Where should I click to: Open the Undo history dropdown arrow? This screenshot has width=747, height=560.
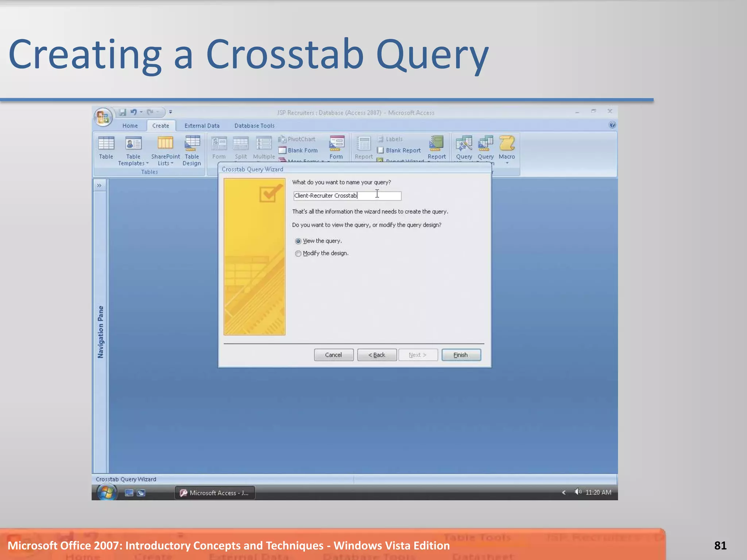click(141, 112)
